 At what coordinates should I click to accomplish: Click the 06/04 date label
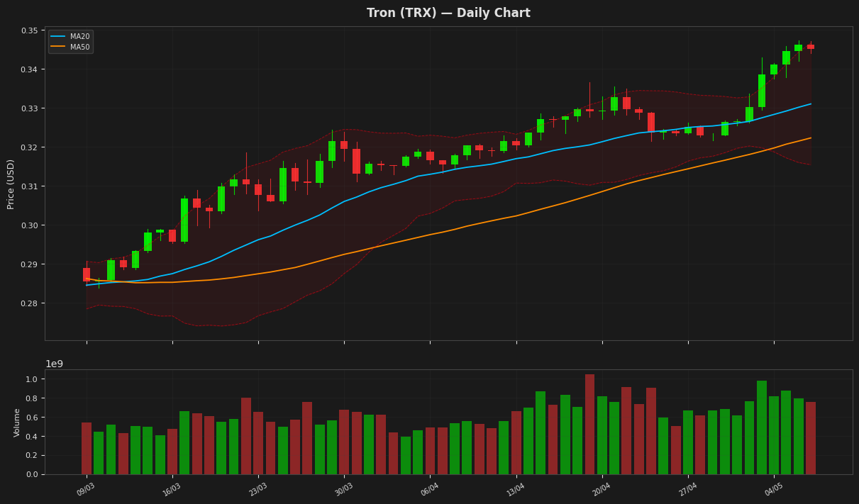(430, 489)
